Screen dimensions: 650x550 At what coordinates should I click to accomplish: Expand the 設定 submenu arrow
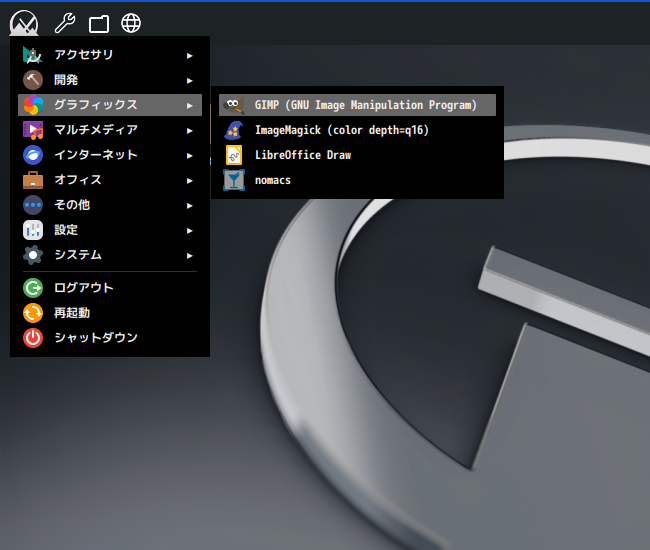[x=189, y=230]
